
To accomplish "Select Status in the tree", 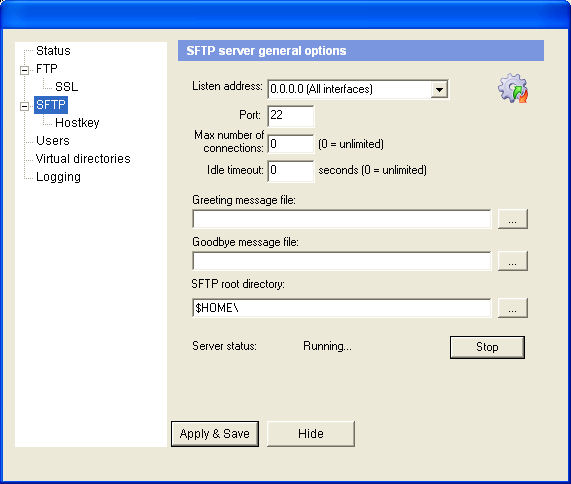I will pyautogui.click(x=53, y=51).
